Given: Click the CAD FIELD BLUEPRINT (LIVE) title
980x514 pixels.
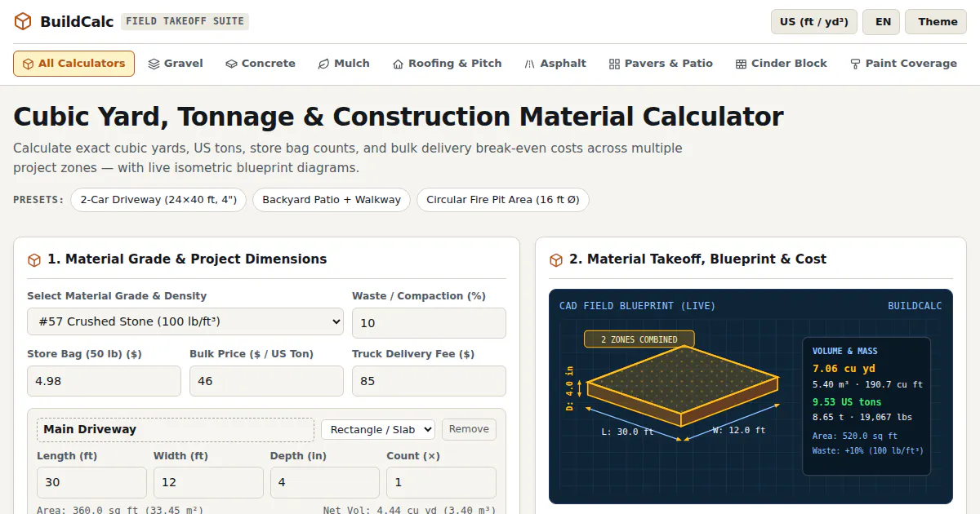Looking at the screenshot, I should pyautogui.click(x=637, y=306).
